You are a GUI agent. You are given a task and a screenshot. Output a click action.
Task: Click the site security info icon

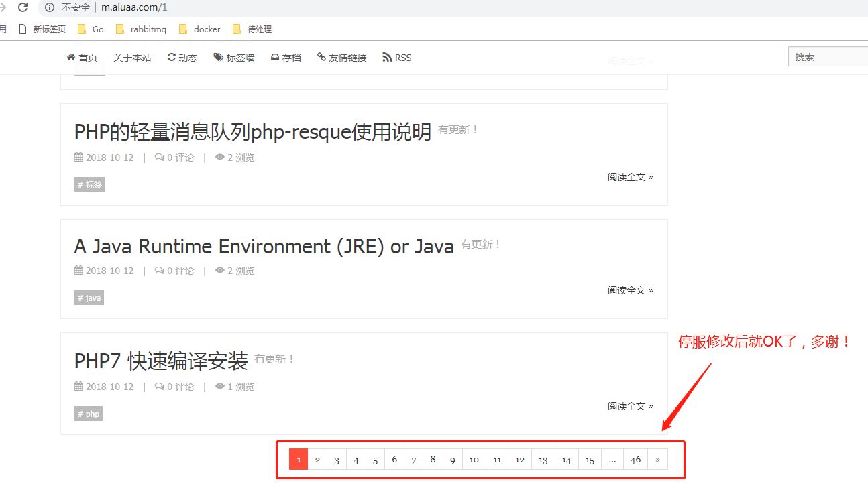[50, 7]
